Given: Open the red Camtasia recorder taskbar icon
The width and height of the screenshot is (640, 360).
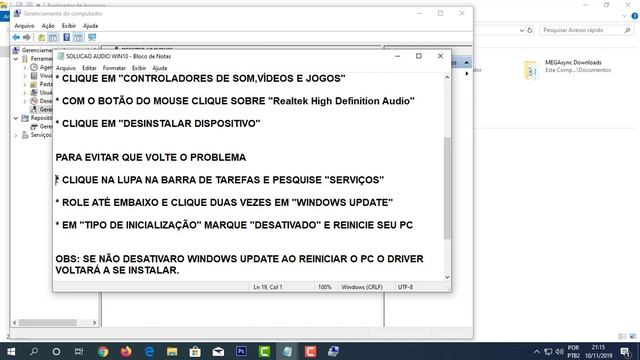Looking at the screenshot, I should tap(310, 351).
